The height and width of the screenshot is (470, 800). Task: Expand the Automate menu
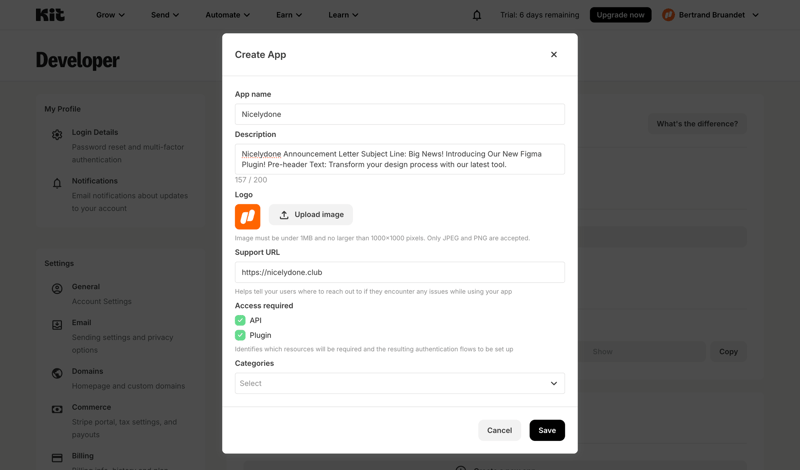[x=228, y=15]
